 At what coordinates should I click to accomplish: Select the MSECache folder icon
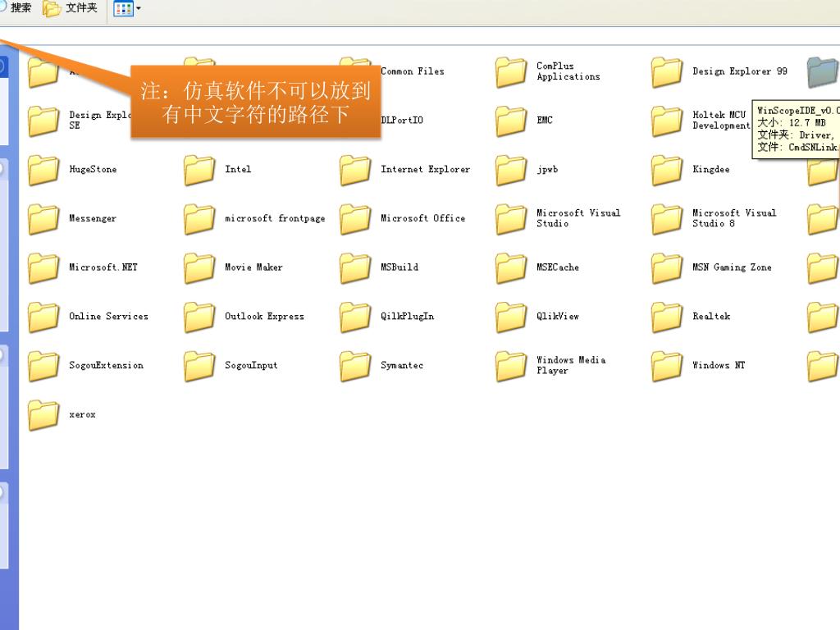pyautogui.click(x=510, y=268)
